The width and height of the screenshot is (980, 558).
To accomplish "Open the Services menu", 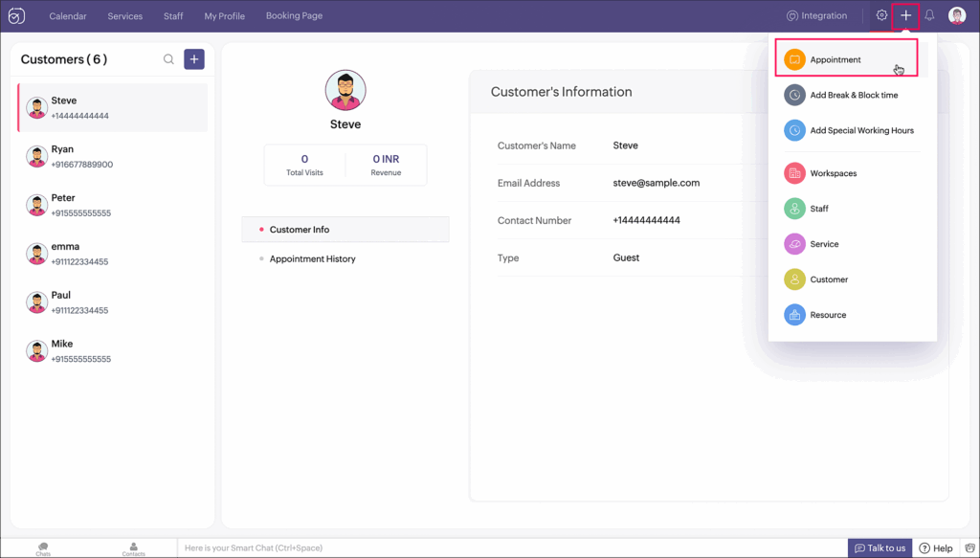I will (x=125, y=16).
